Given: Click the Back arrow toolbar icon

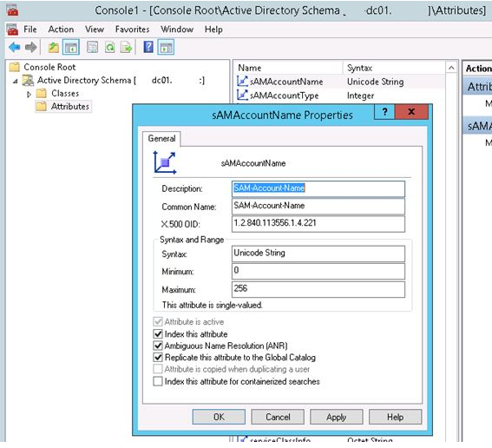Looking at the screenshot, I should (x=15, y=48).
